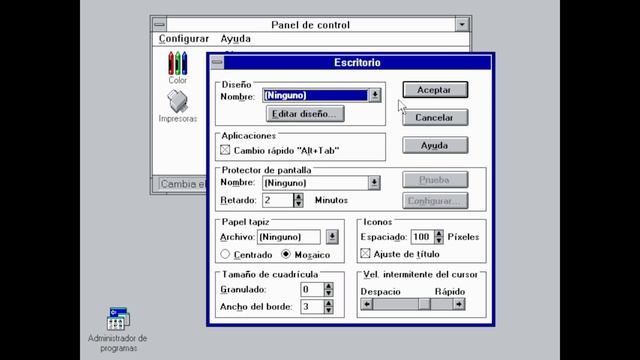640x360 pixels.
Task: Minimize the Panel de control window
Action: pyautogui.click(x=462, y=24)
